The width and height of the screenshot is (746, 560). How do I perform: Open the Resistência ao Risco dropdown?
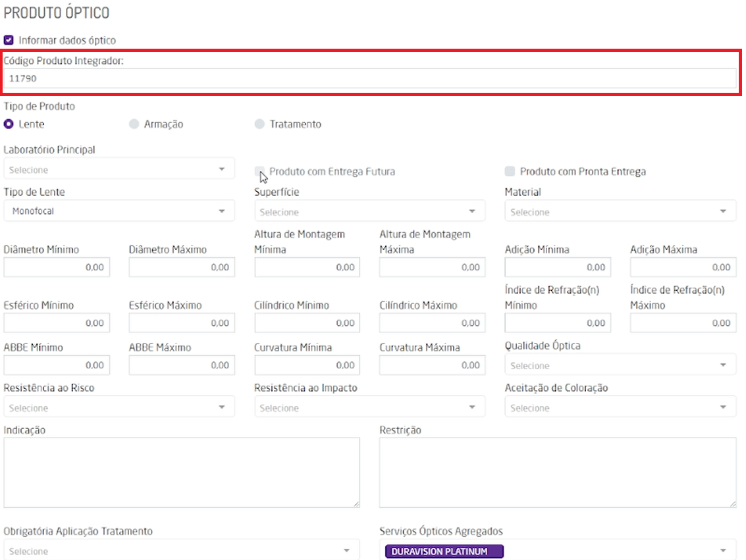pos(119,408)
